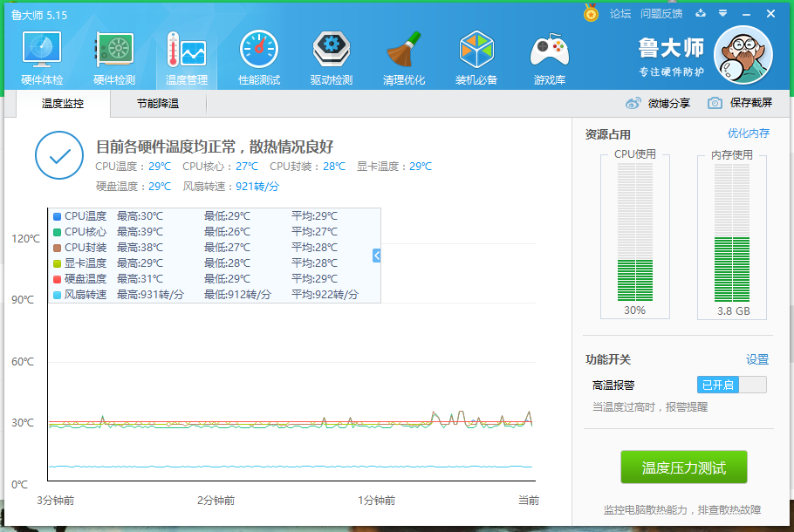794x532 pixels.
Task: Toggle 硬盘温度 red series swatch
Action: (58, 279)
